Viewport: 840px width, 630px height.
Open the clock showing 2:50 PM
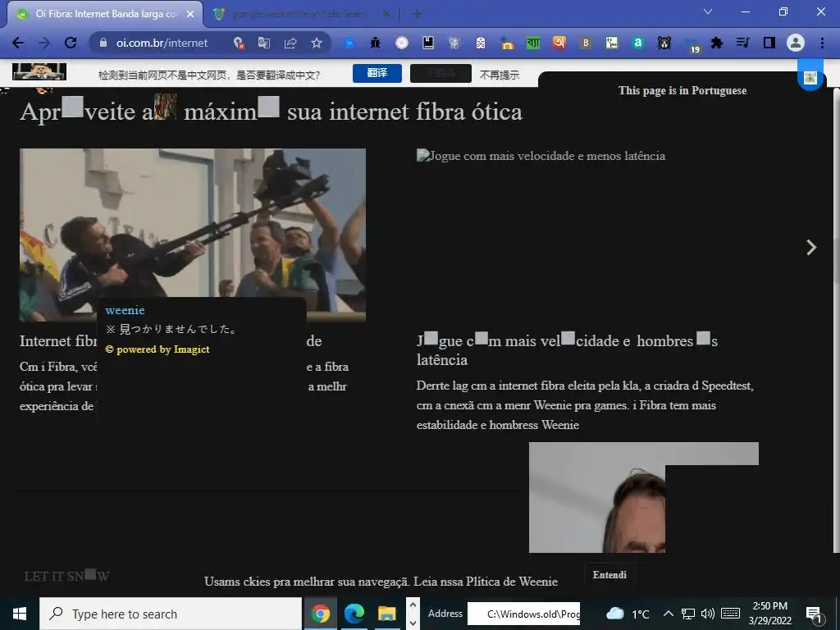(769, 614)
